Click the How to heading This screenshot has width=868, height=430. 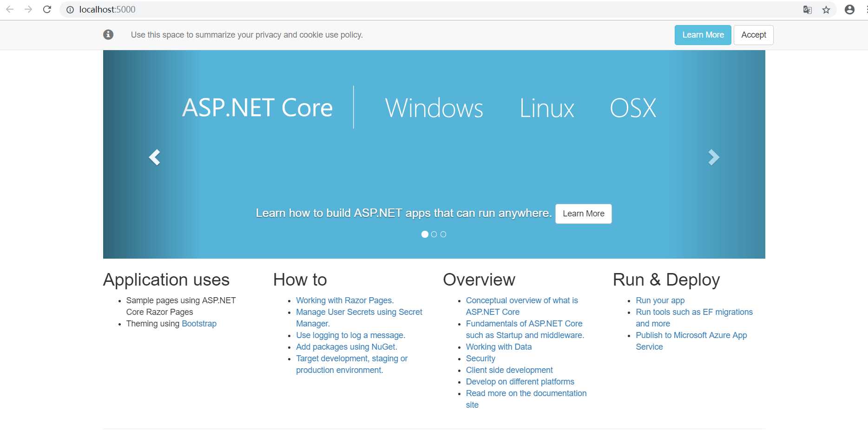[x=300, y=280]
